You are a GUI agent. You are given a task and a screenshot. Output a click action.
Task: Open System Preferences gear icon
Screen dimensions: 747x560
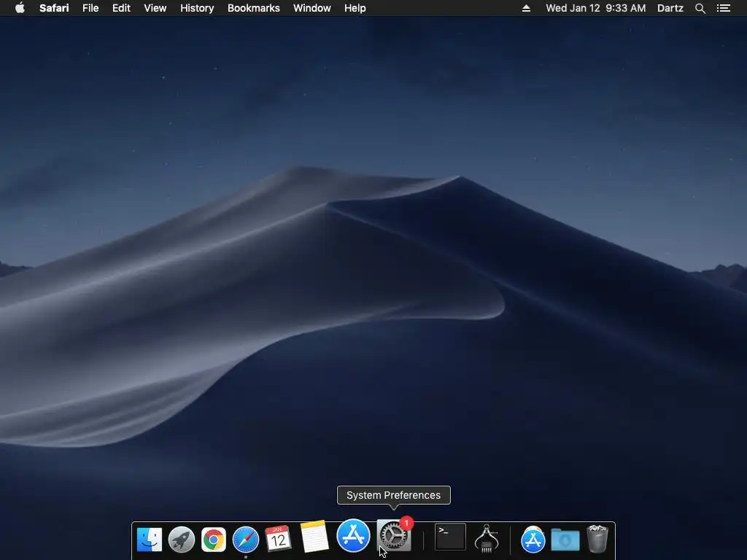click(x=393, y=536)
